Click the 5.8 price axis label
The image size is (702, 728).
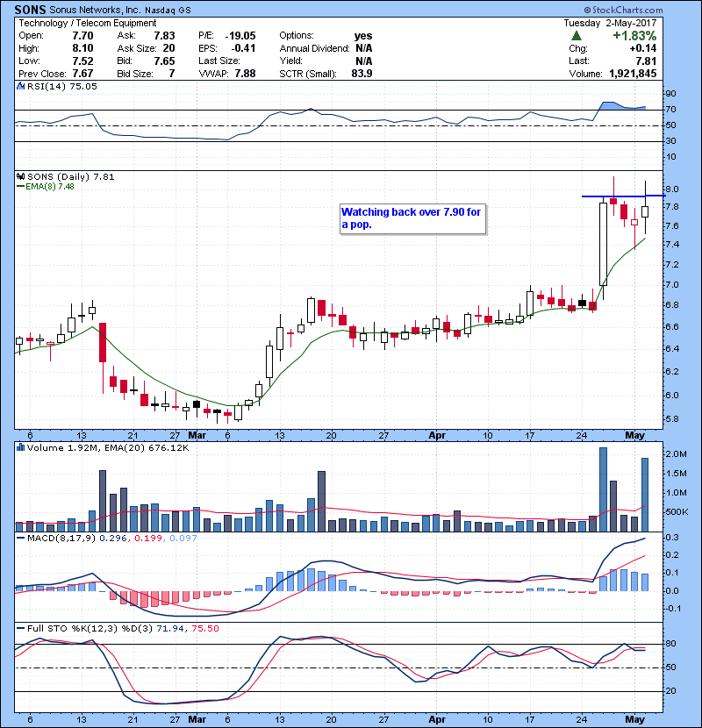coord(672,418)
